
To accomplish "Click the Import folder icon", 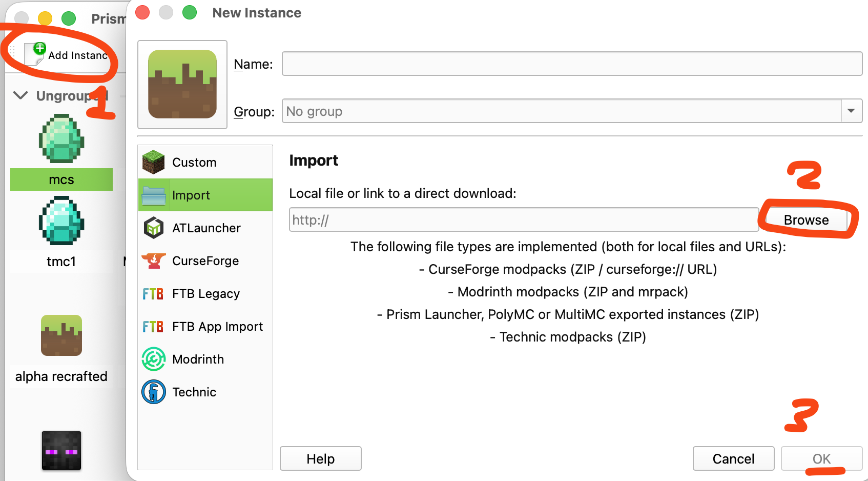I will [153, 195].
